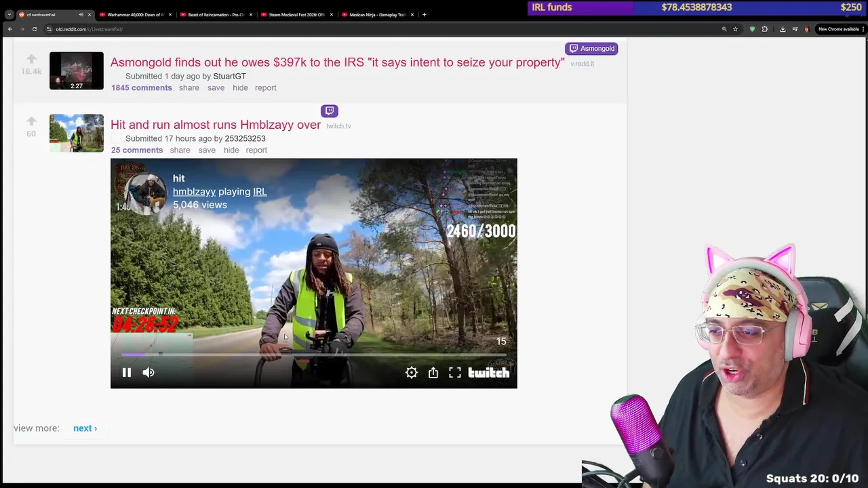Screen dimensions: 868x488
Task: Open the Twitch player settings gear
Action: point(412,373)
